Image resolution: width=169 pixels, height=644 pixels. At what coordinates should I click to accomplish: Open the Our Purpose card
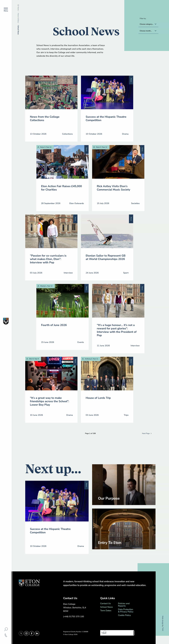click(x=124, y=484)
